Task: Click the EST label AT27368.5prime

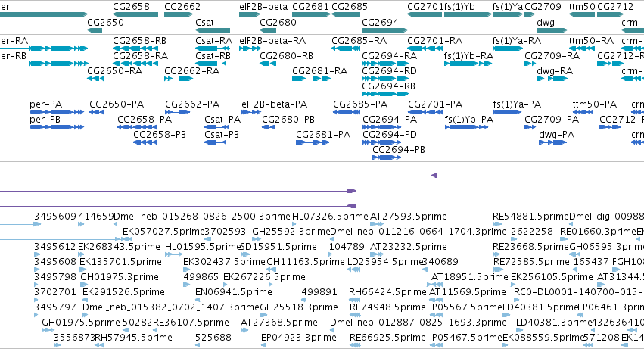Action: click(x=279, y=323)
